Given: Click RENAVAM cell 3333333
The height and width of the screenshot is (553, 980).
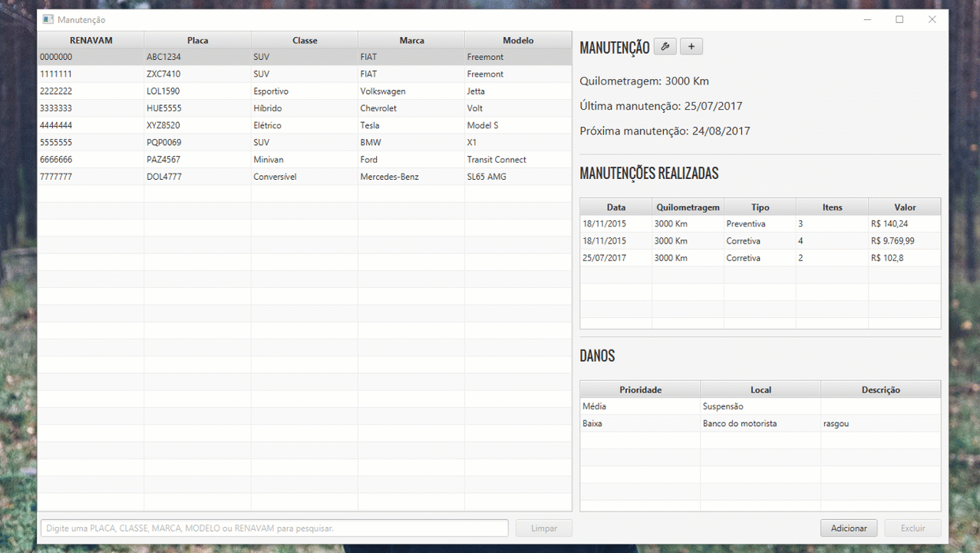Looking at the screenshot, I should click(x=91, y=108).
